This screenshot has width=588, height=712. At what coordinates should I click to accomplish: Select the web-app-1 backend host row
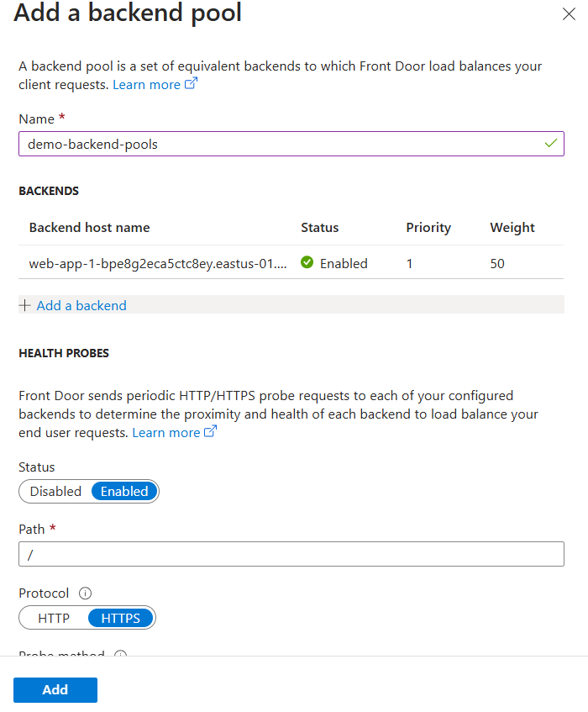point(158,263)
